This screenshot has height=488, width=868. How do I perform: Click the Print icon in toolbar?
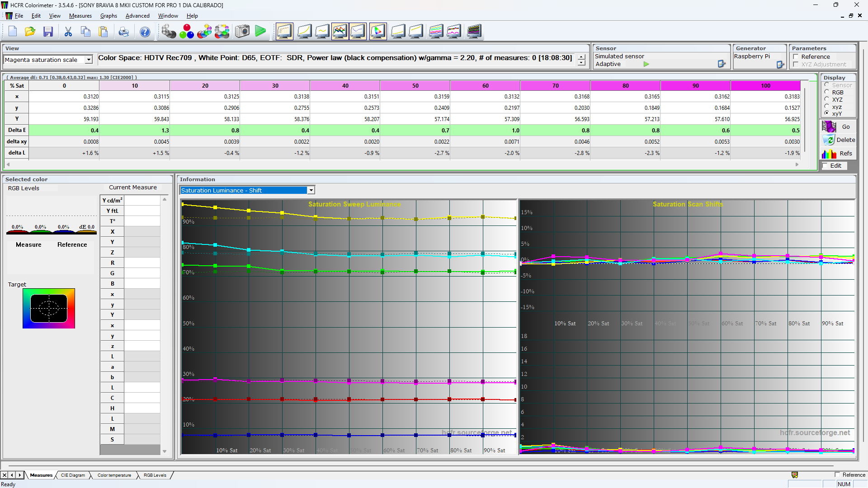pos(123,32)
